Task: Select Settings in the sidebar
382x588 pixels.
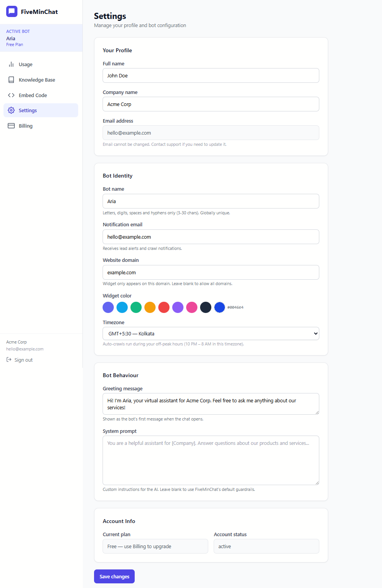Action: pyautogui.click(x=41, y=110)
